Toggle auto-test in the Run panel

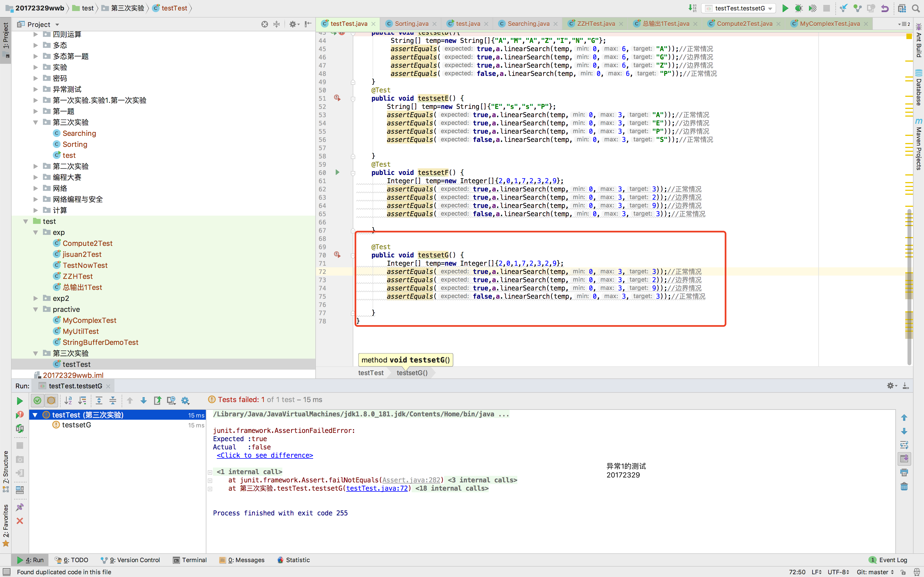(20, 428)
